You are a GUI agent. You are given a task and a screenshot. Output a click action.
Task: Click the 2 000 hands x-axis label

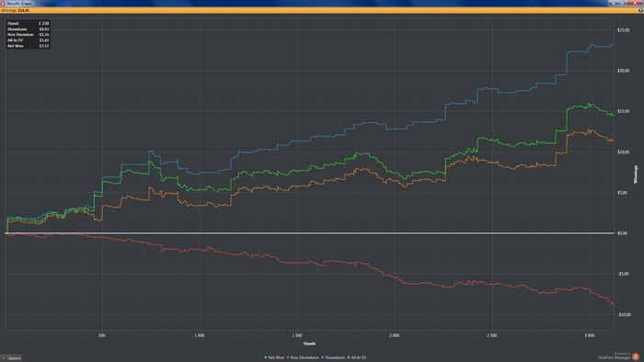[x=395, y=335]
